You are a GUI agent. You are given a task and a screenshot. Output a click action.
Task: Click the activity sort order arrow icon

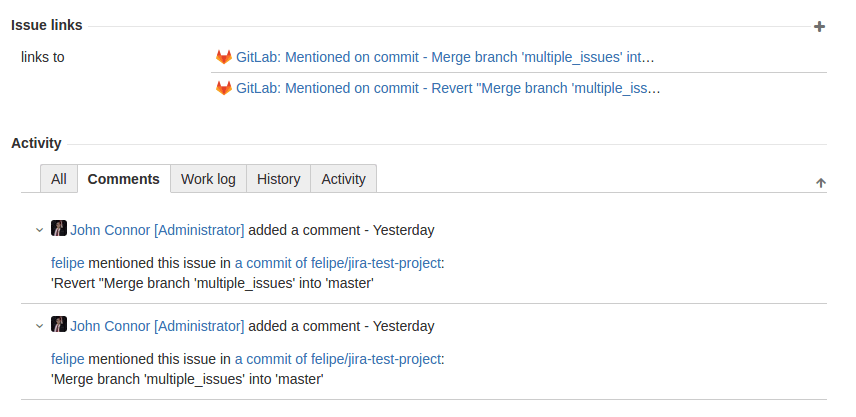[820, 183]
